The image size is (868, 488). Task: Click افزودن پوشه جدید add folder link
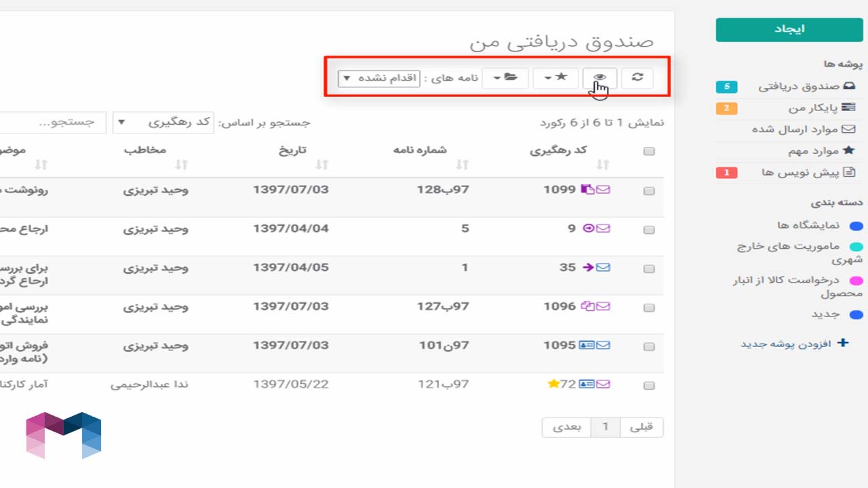785,344
